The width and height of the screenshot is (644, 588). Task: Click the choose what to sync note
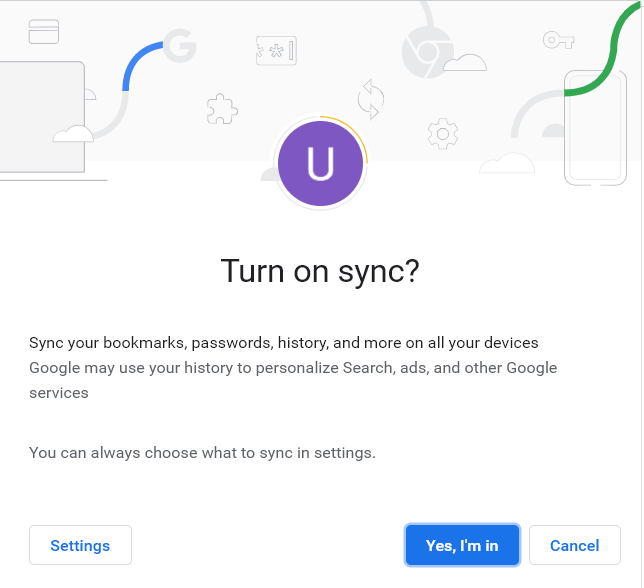pos(202,452)
